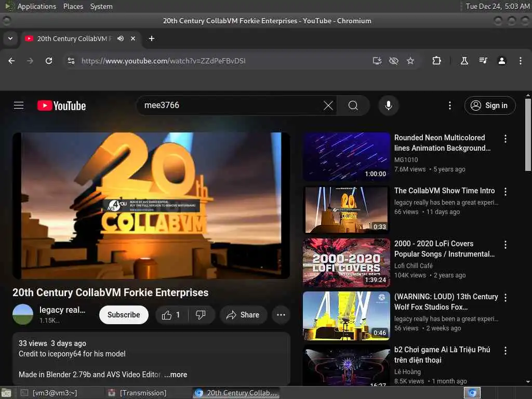Clear the search query with X

pyautogui.click(x=328, y=105)
